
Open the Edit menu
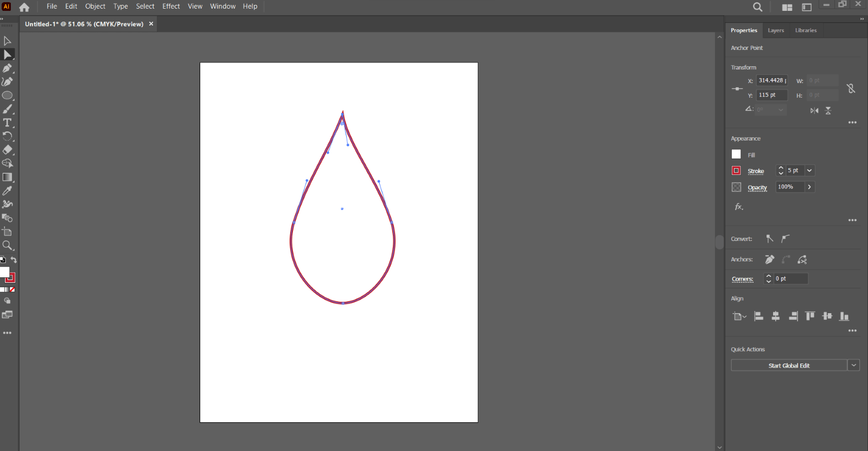[71, 7]
